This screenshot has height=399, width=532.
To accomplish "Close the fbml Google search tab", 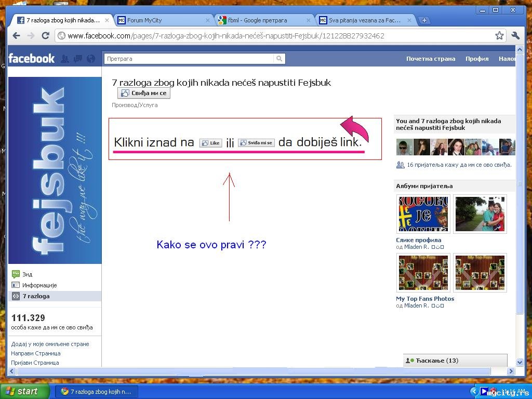I will (308, 20).
